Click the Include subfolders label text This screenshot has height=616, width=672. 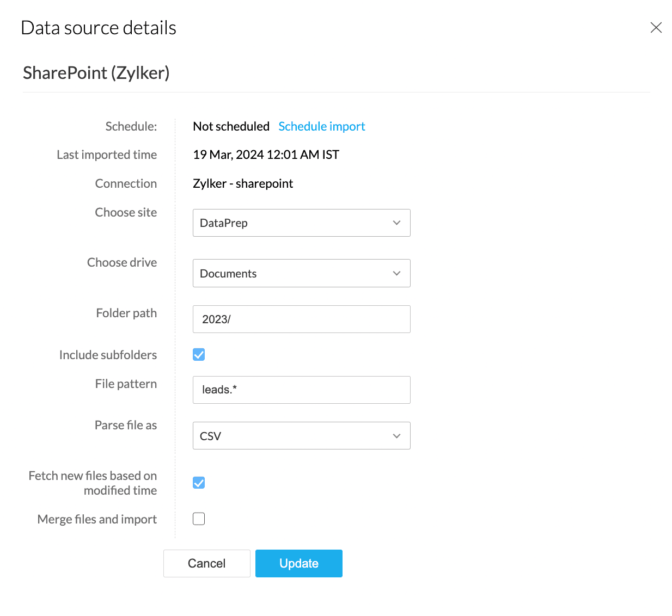point(108,355)
